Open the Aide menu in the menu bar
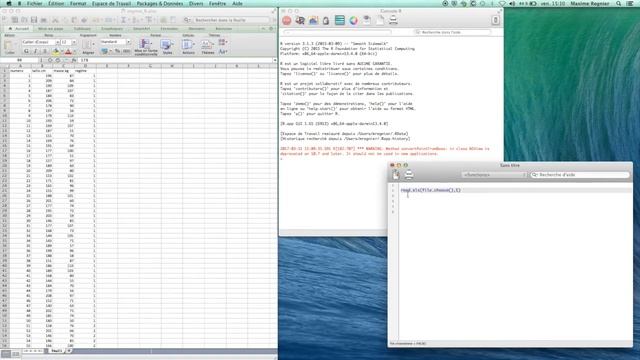The image size is (640, 360). click(x=237, y=3)
